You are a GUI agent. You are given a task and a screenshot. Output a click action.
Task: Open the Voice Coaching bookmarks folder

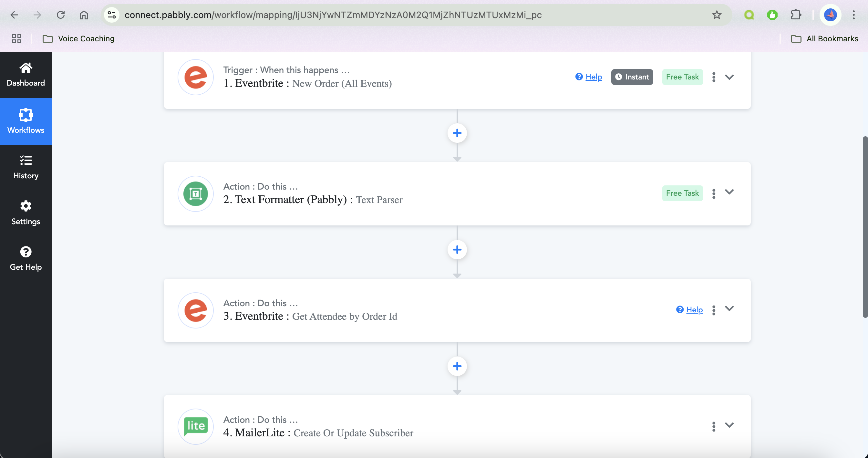point(78,39)
